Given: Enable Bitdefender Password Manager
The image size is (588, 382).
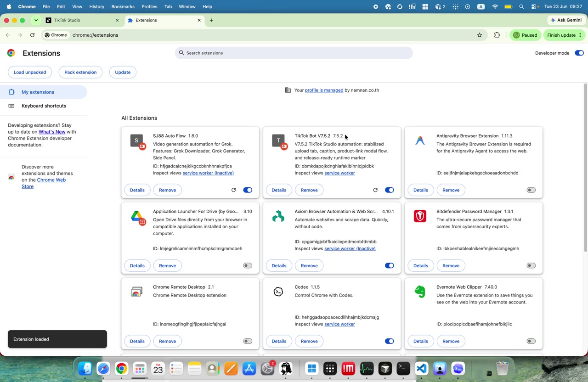Looking at the screenshot, I should (531, 265).
